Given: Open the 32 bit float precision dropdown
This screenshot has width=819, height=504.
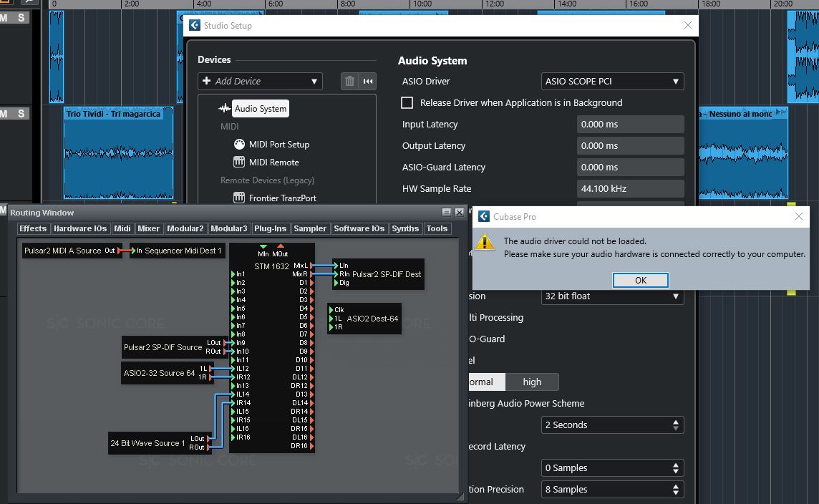Looking at the screenshot, I should pos(612,296).
